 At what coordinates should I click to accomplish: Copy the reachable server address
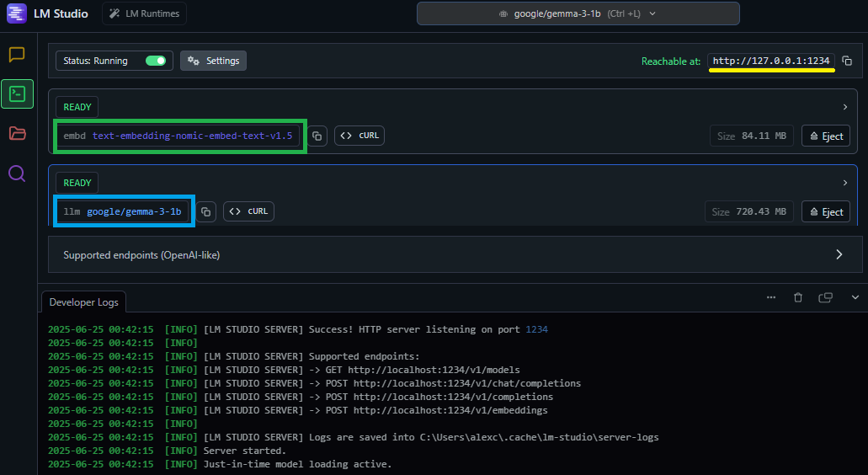pyautogui.click(x=847, y=61)
